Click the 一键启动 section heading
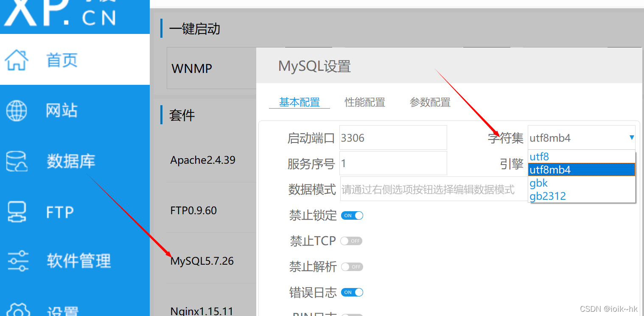The width and height of the screenshot is (644, 316). (x=195, y=29)
